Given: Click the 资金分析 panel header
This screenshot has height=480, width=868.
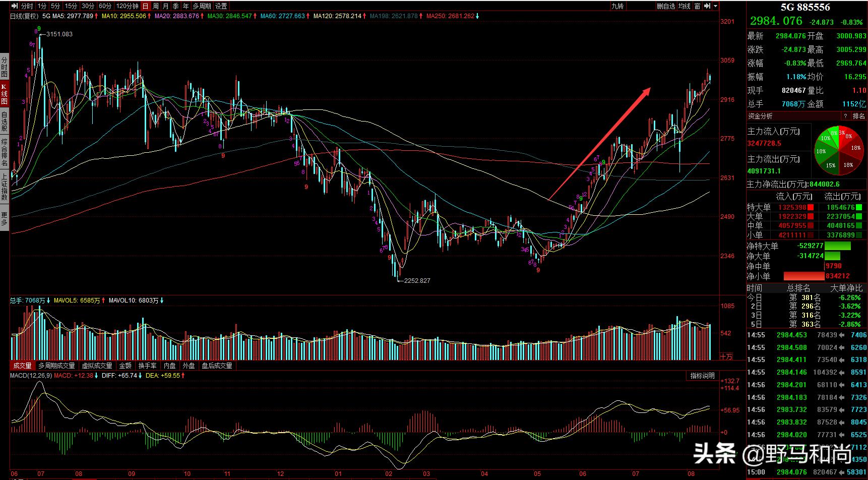Looking at the screenshot, I should pyautogui.click(x=760, y=116).
